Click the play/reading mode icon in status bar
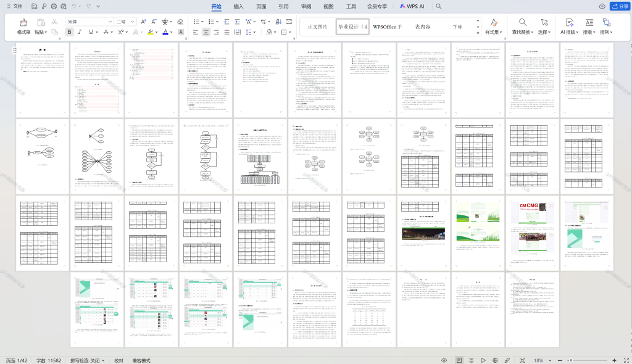Screen dimensions: 632x364 [483, 360]
